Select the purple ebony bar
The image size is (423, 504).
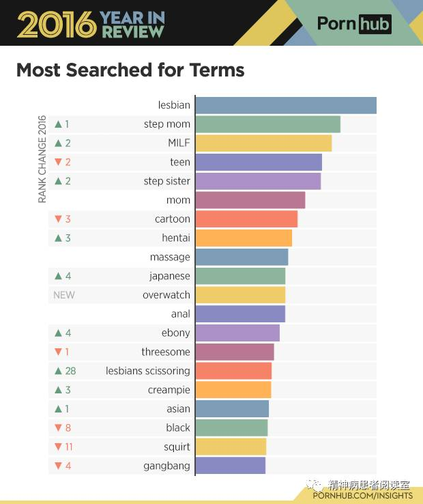point(237,333)
